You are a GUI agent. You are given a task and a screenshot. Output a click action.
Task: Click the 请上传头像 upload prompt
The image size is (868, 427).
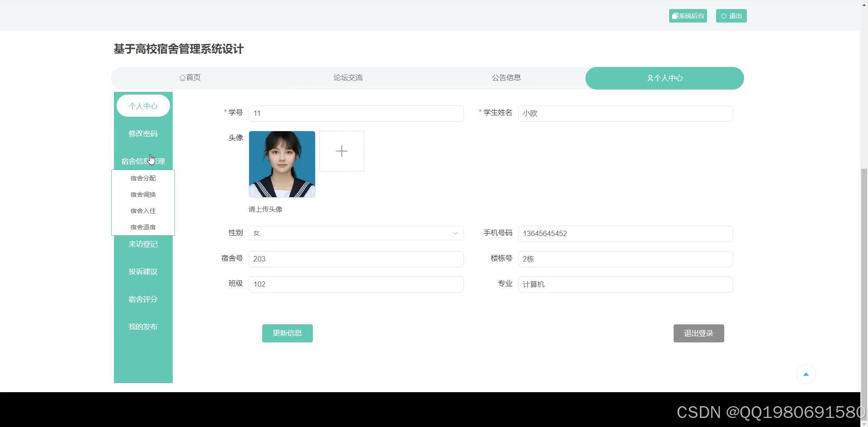pyautogui.click(x=265, y=209)
